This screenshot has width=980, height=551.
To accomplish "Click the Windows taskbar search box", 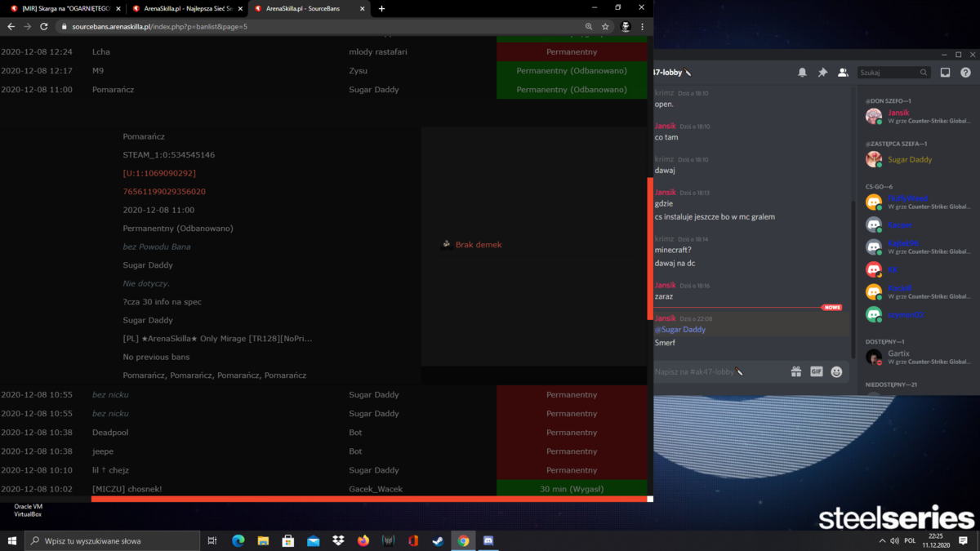I will pyautogui.click(x=113, y=540).
